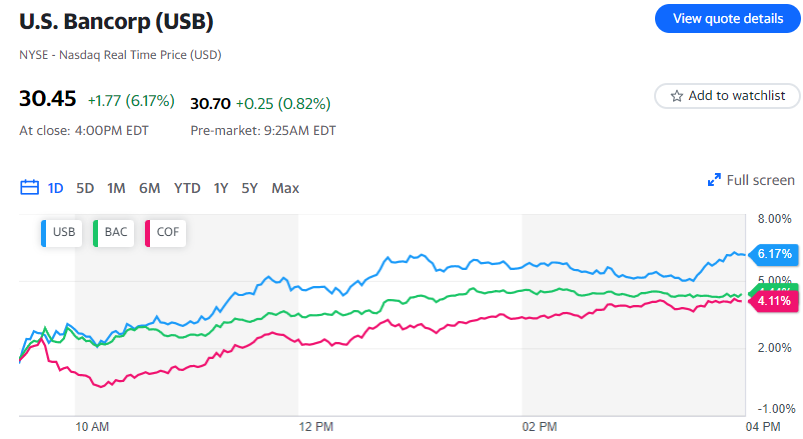The image size is (803, 439).
Task: Switch chart to 6M range
Action: [150, 189]
